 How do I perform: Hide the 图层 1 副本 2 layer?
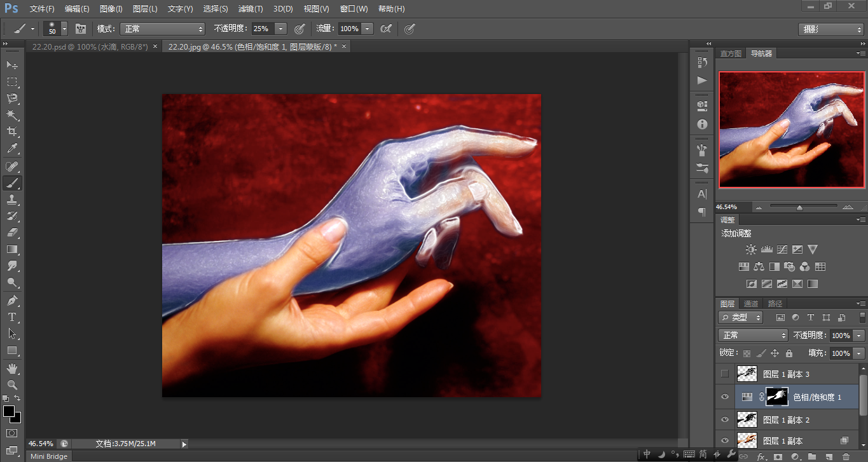pos(724,420)
